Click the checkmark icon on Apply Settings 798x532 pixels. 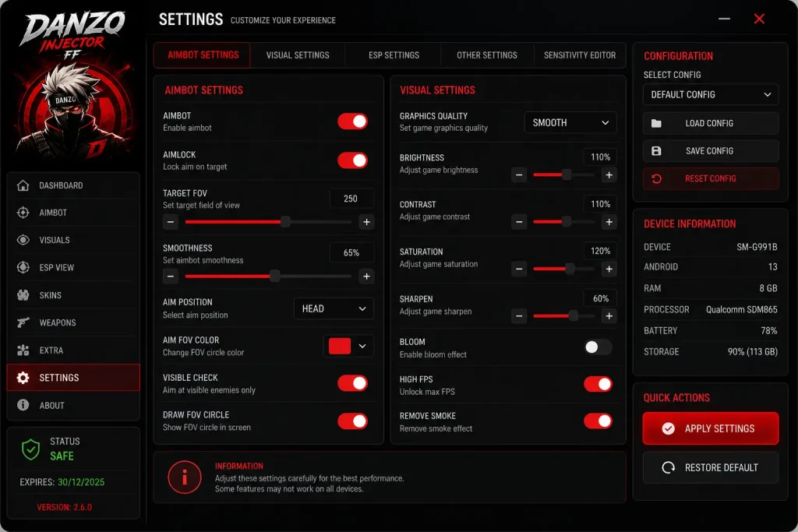668,428
